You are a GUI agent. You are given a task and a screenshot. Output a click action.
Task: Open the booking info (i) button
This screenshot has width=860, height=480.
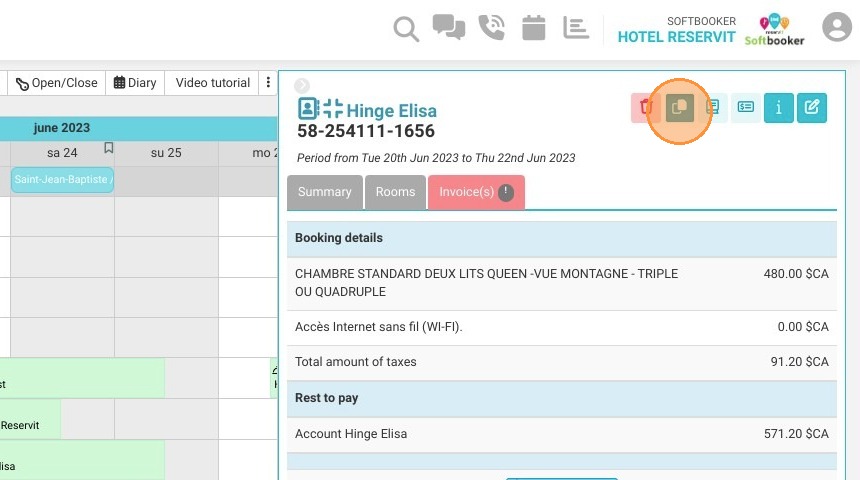(778, 108)
